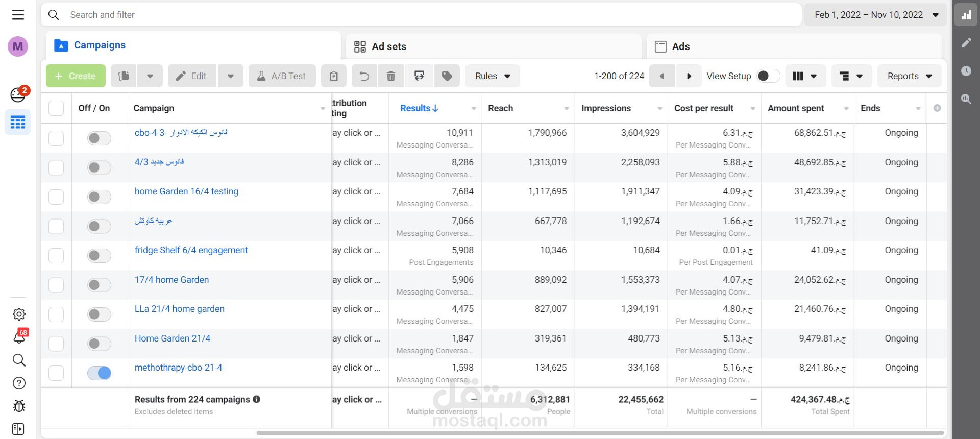Open notifications bell with 68 badge
Image resolution: width=980 pixels, height=439 pixels.
click(x=20, y=336)
